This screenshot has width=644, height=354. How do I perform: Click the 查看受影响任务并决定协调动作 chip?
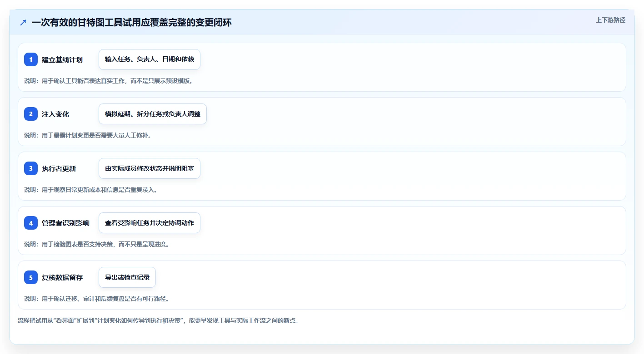pyautogui.click(x=150, y=223)
